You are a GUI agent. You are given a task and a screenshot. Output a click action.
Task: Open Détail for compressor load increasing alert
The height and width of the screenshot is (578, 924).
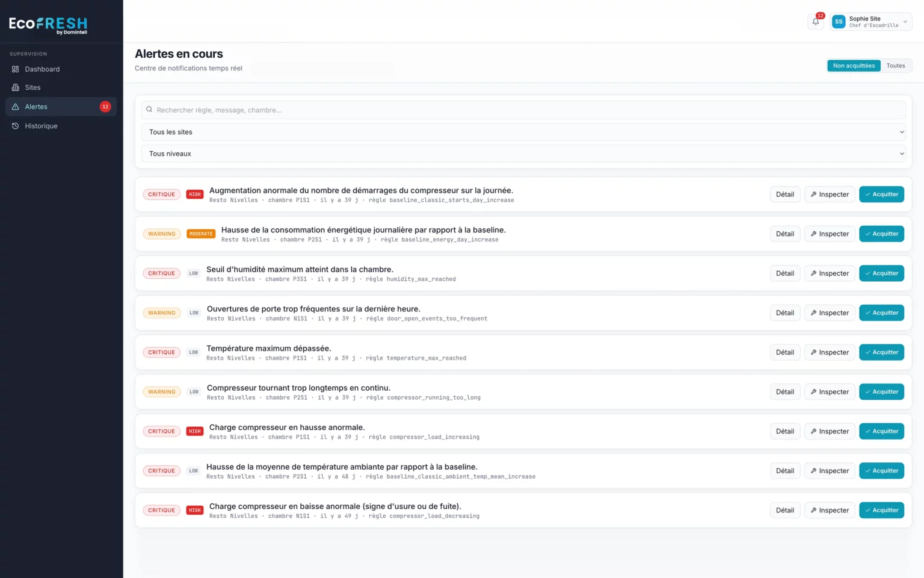pyautogui.click(x=785, y=431)
